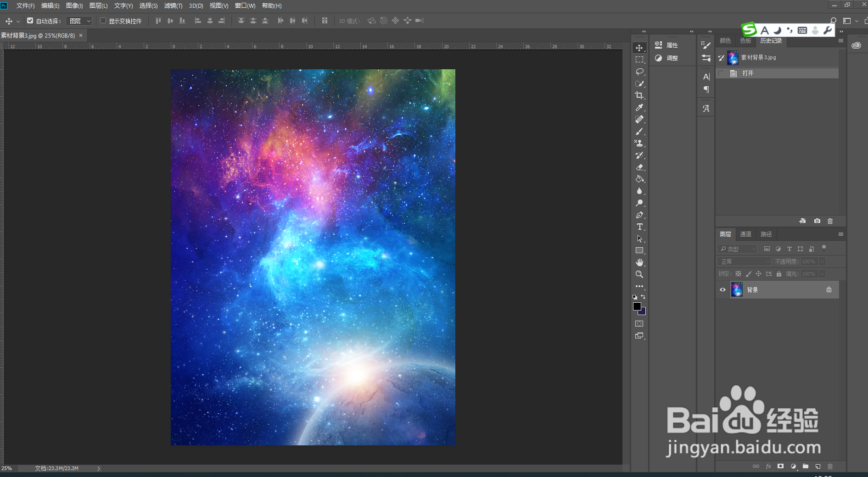Open the Edit Toolbar three-dots menu
This screenshot has width=868, height=477.
(639, 286)
